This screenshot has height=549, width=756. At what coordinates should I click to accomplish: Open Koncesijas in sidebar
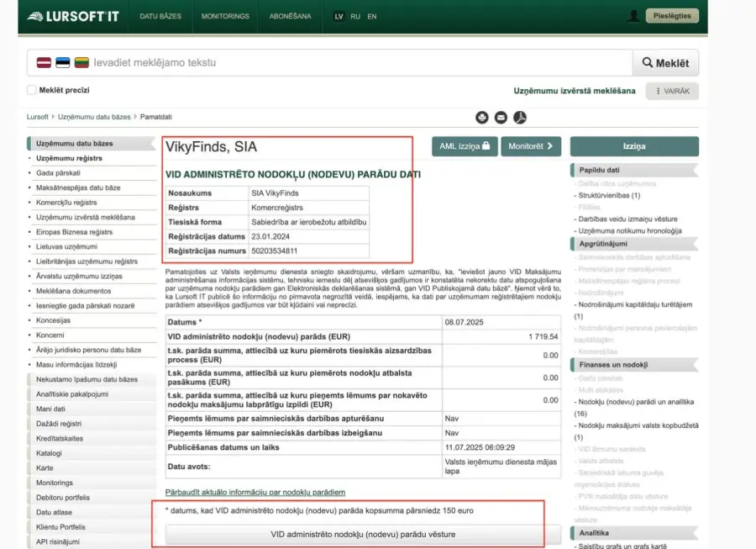pos(53,320)
